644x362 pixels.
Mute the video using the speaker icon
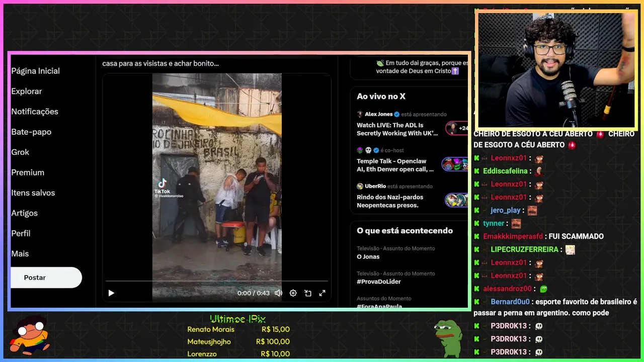(278, 293)
